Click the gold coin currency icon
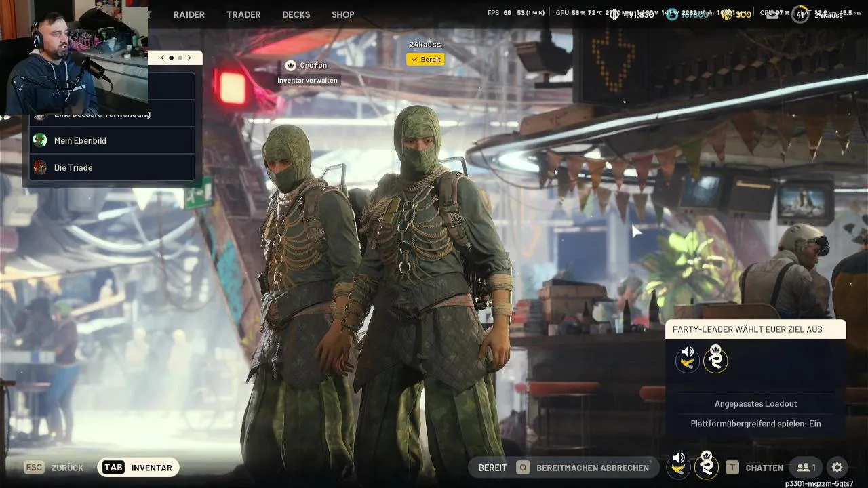 [726, 14]
